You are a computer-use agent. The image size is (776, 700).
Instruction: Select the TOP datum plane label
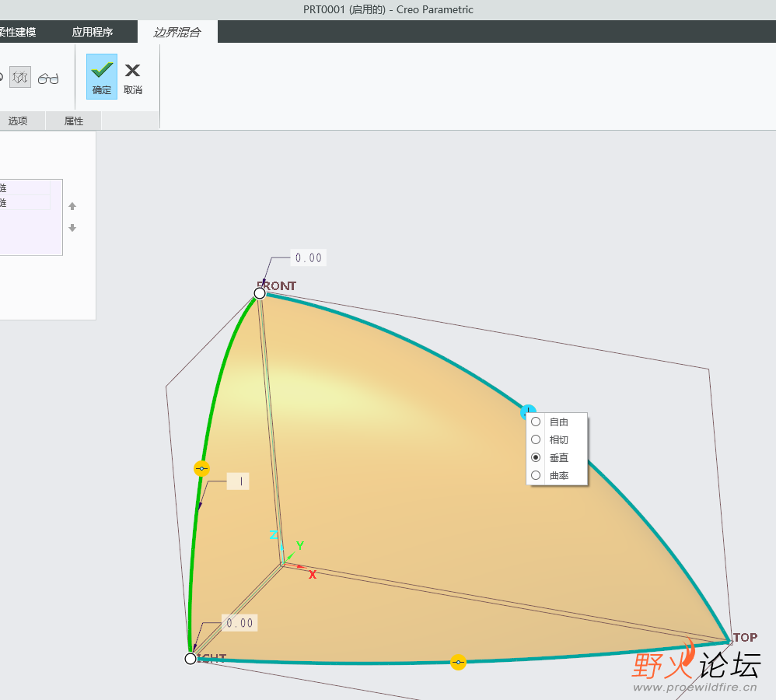[x=746, y=637]
